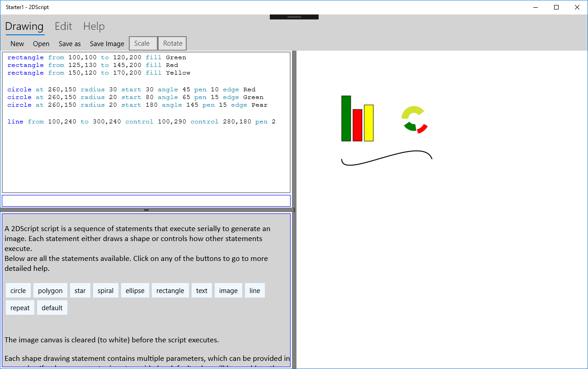This screenshot has height=369, width=588.
Task: Choose Save as
Action: 70,44
